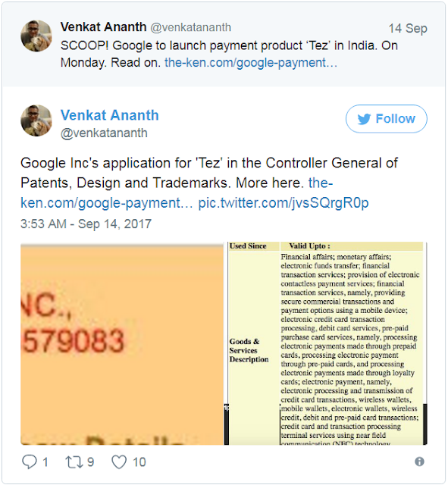
Task: Click the grey @venkatananth handle in quoted tweet
Action: tap(190, 27)
